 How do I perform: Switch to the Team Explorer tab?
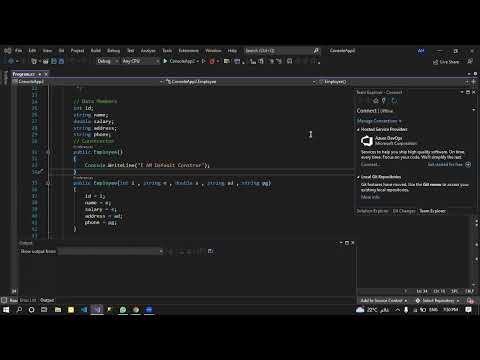click(x=432, y=211)
